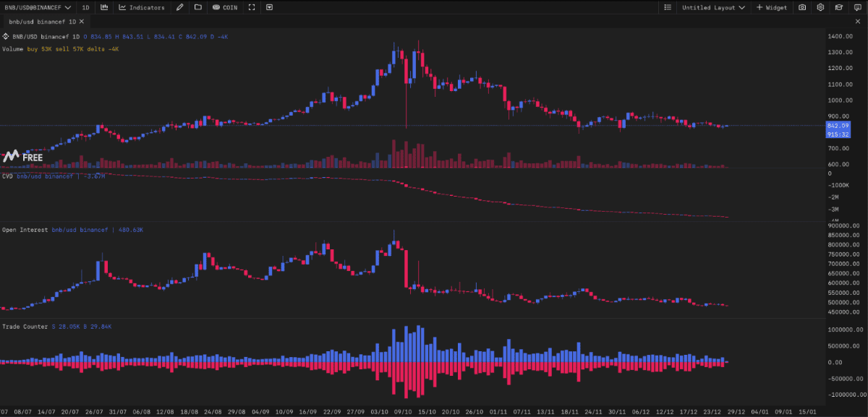Open the Untitled Layout dropdown

click(x=713, y=7)
